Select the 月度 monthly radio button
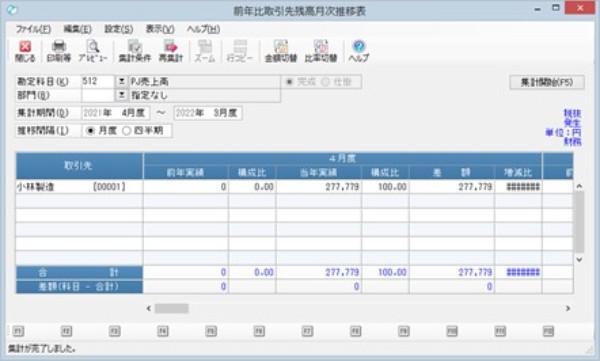 click(91, 131)
